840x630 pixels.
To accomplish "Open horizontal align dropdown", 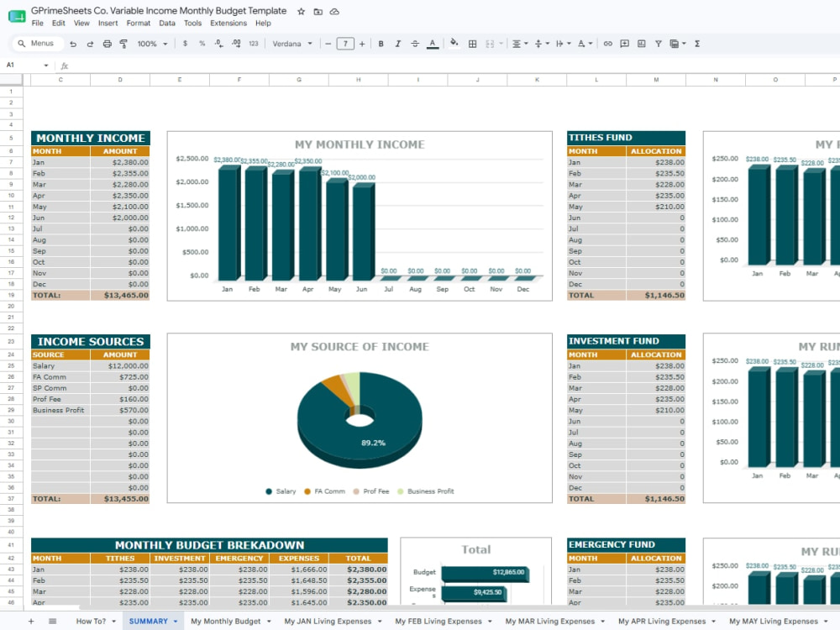I will pos(520,44).
